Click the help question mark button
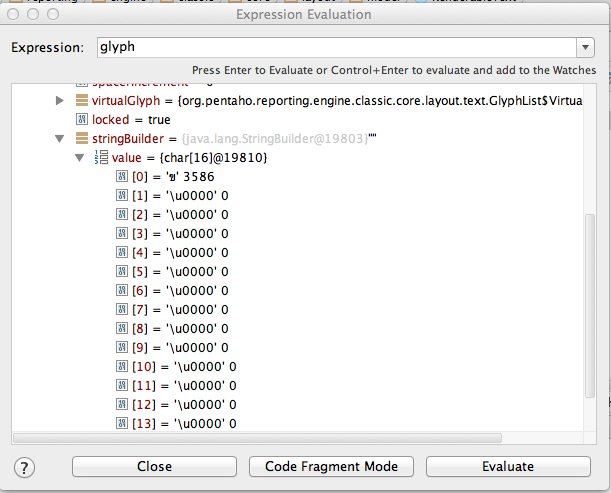The image size is (611, 493). tap(24, 467)
